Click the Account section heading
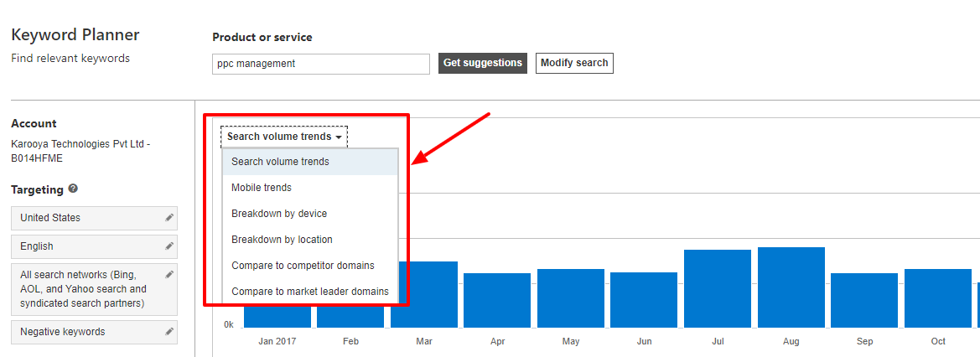980x357 pixels. click(x=34, y=124)
